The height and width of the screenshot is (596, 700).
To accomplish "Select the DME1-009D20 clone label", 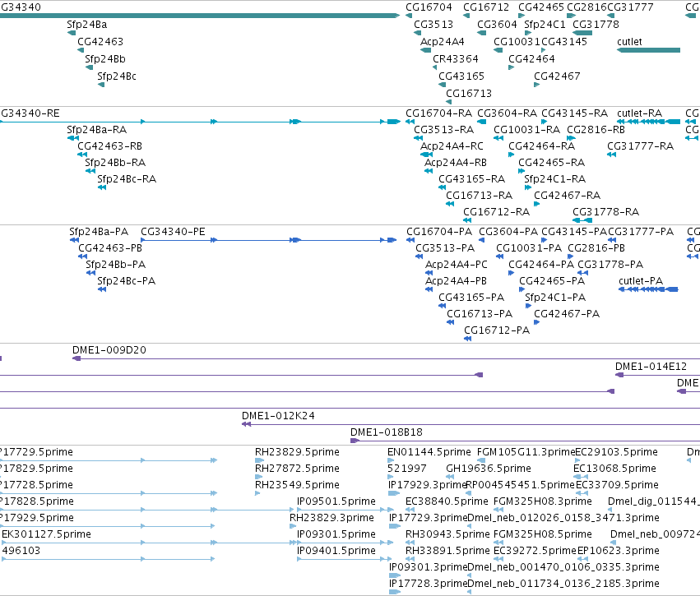I will click(109, 350).
